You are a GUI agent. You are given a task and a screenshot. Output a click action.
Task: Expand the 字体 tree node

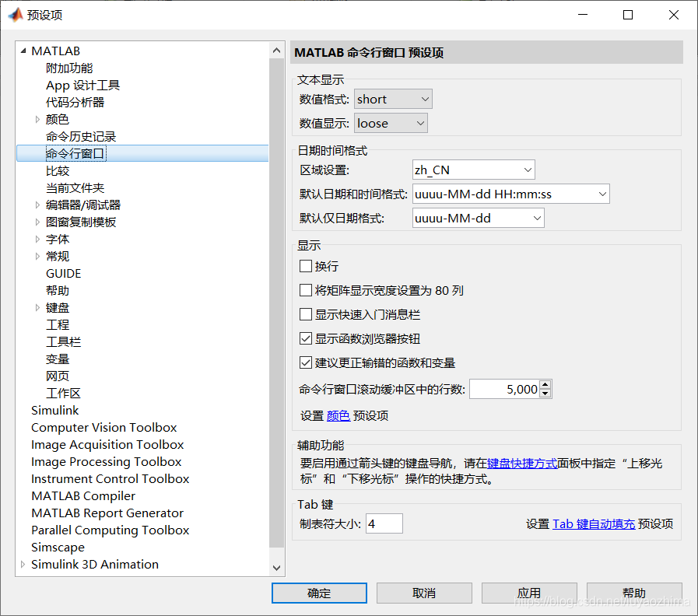pyautogui.click(x=37, y=239)
